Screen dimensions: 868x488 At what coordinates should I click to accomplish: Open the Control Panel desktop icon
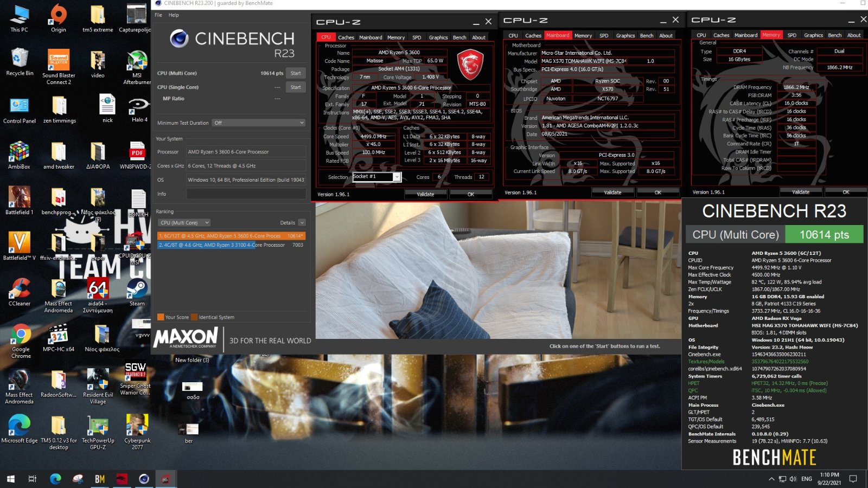(20, 110)
